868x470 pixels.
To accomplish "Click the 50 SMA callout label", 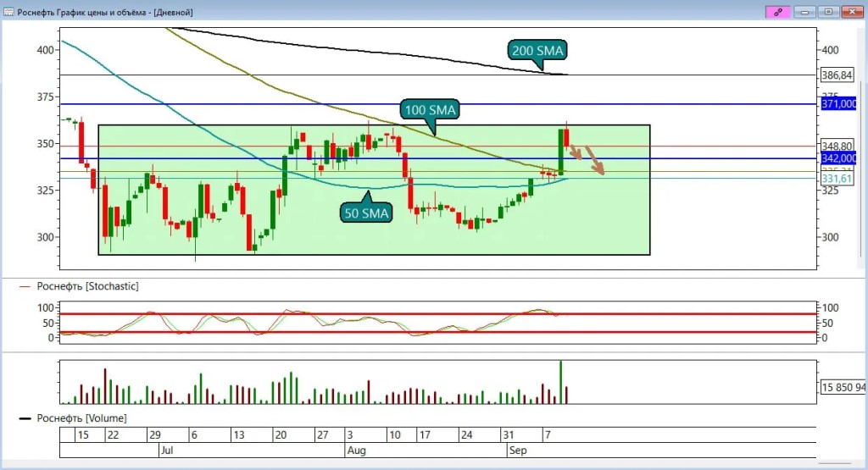I will coord(366,213).
